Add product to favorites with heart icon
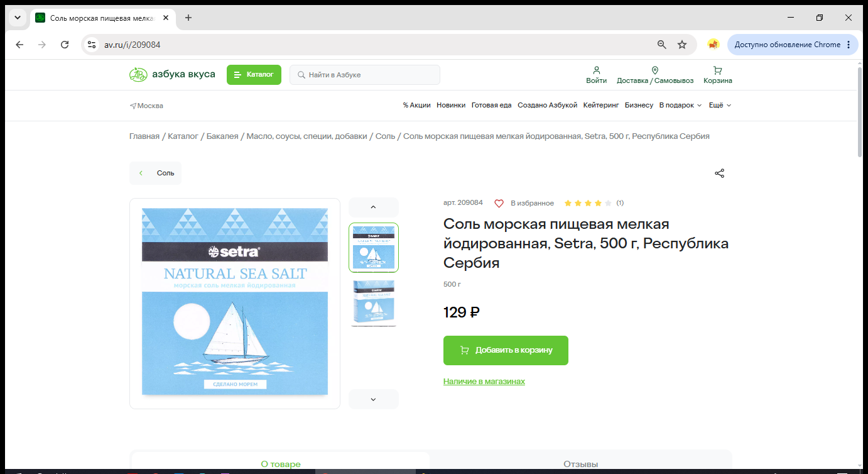The height and width of the screenshot is (474, 868). click(x=499, y=203)
